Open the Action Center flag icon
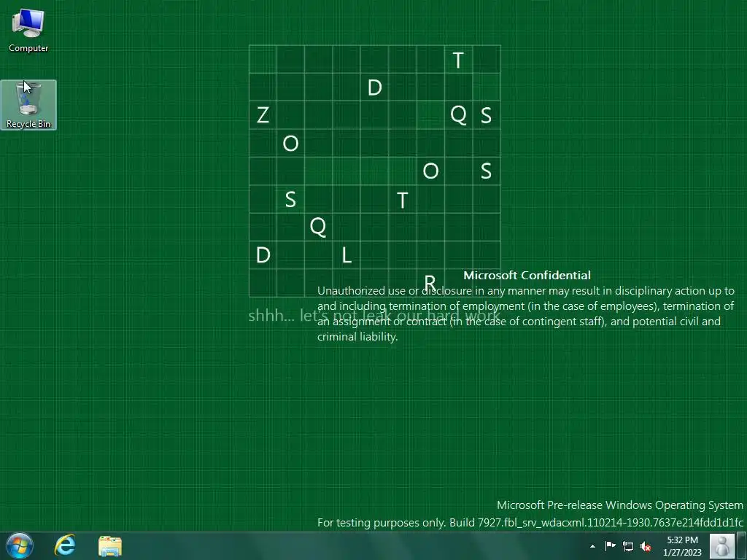The image size is (747, 560). pyautogui.click(x=611, y=546)
